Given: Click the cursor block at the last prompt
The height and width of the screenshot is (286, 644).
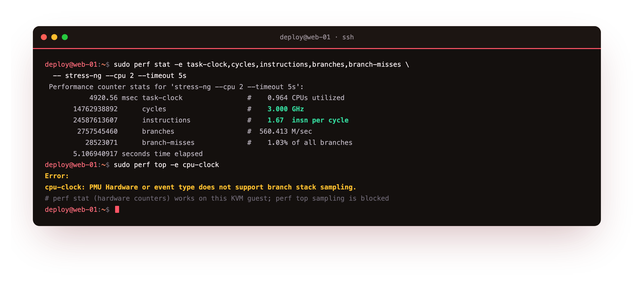Looking at the screenshot, I should pyautogui.click(x=117, y=210).
